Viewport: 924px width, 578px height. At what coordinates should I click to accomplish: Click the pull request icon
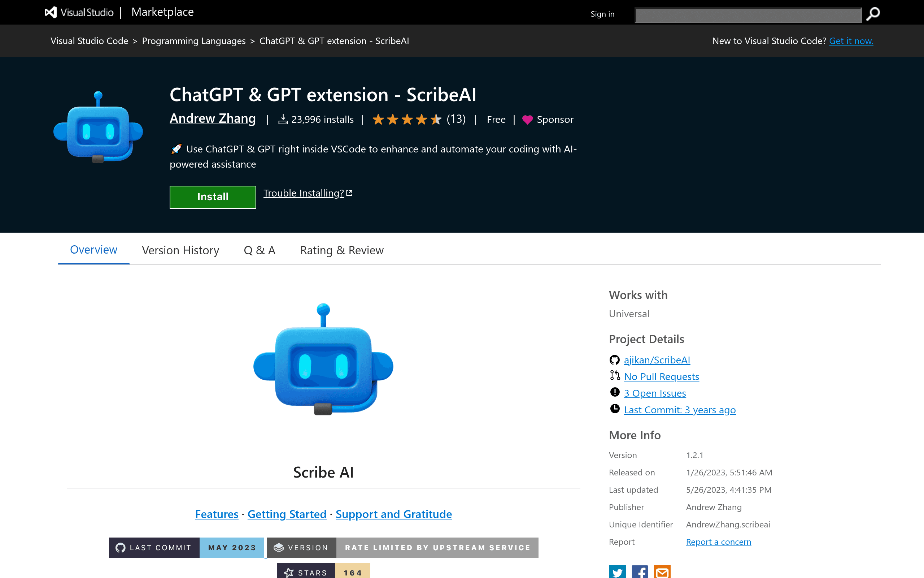pyautogui.click(x=615, y=376)
